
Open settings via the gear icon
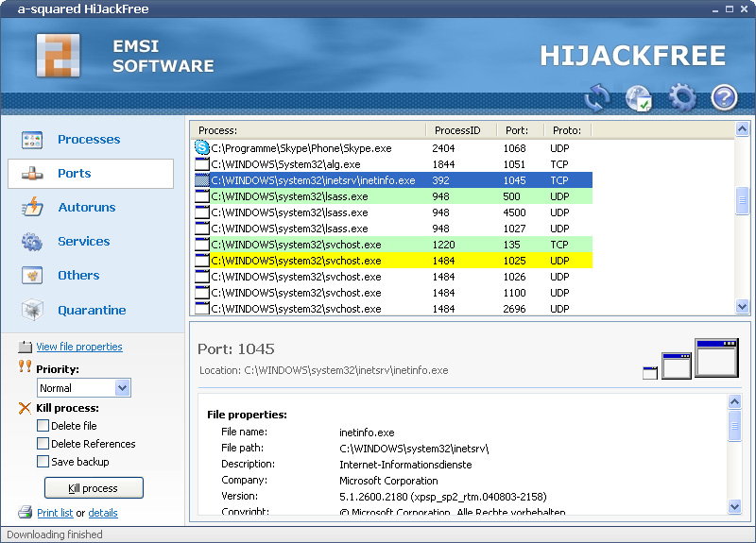tap(681, 97)
